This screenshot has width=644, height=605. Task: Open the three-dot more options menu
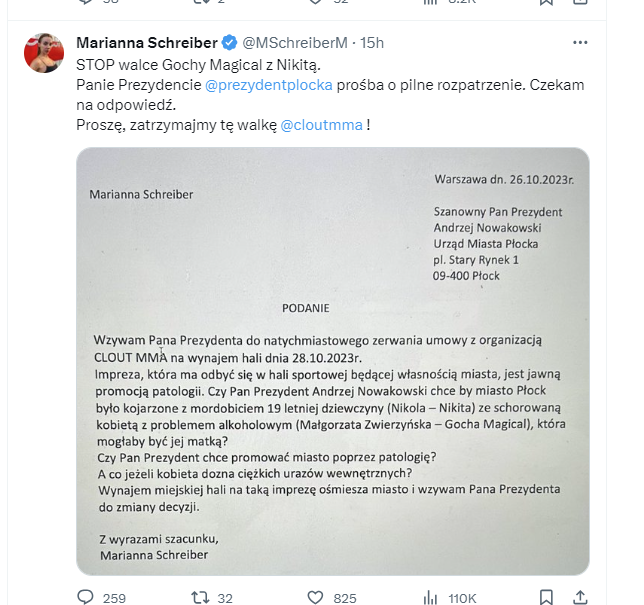580,43
